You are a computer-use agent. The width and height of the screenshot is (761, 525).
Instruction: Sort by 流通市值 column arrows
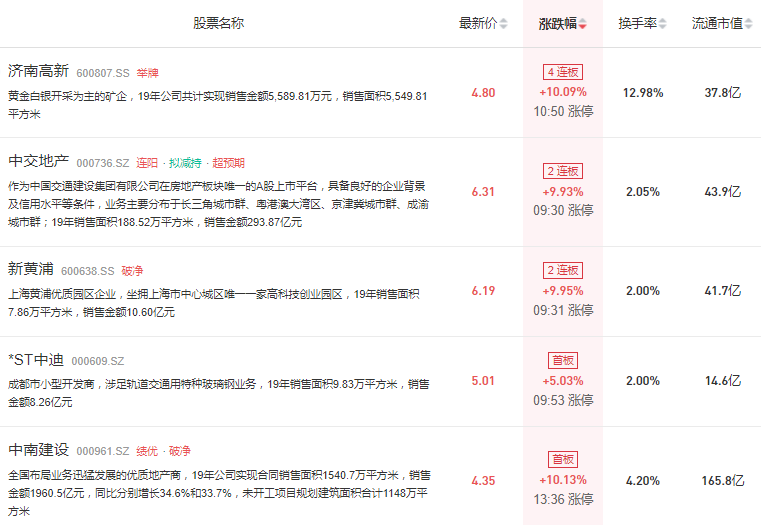coord(748,23)
